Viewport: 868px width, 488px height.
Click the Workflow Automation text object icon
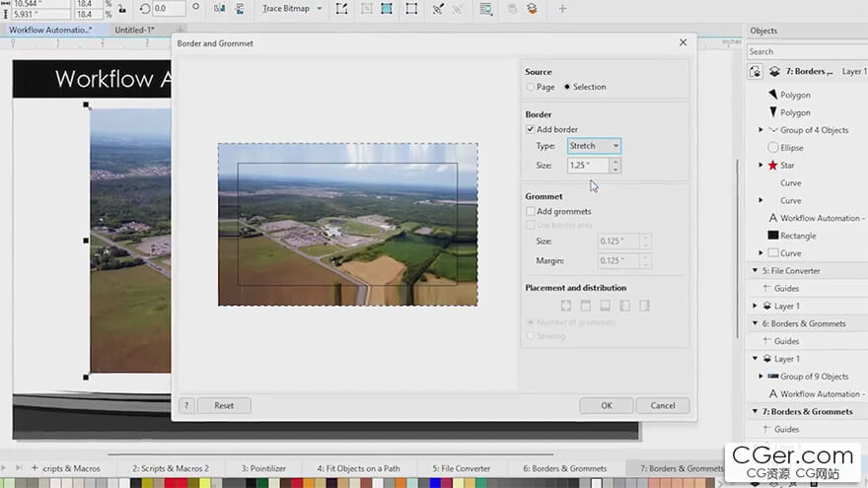[x=773, y=218]
